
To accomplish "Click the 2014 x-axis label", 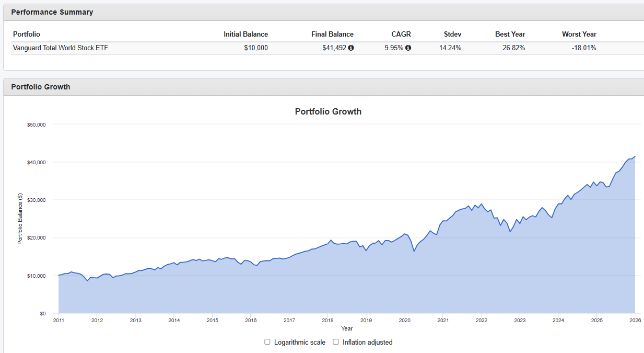I will coord(174,320).
